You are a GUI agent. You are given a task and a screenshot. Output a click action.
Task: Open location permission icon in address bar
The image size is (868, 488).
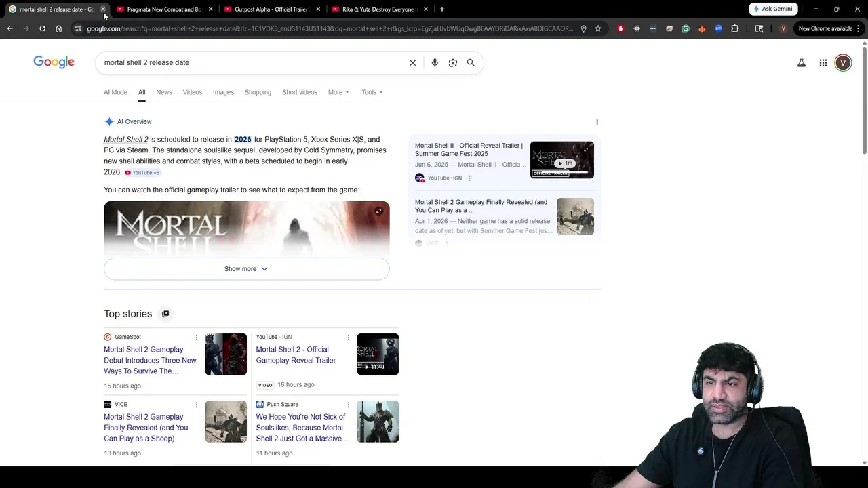[x=583, y=28]
